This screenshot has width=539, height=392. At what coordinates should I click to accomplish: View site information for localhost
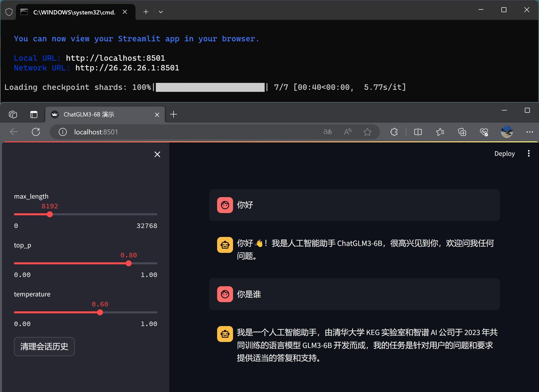[62, 132]
